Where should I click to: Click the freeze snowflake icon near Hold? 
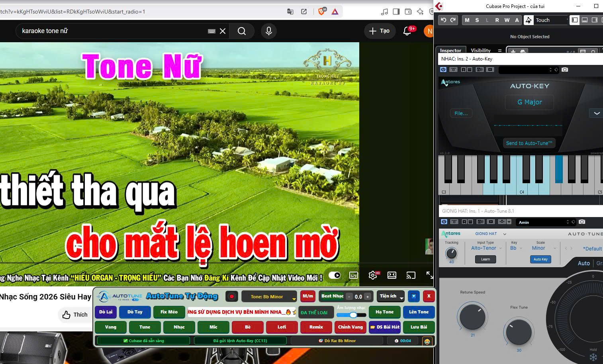pyautogui.click(x=593, y=357)
